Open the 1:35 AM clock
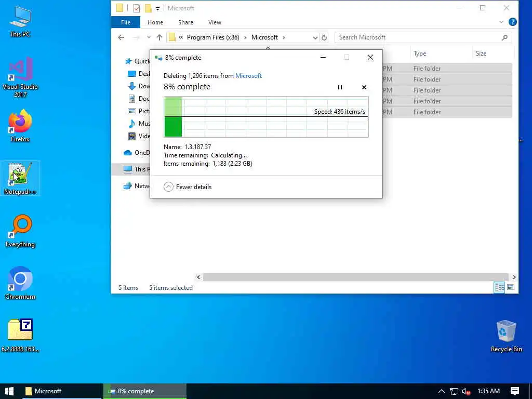Image resolution: width=532 pixels, height=399 pixels. [488, 391]
